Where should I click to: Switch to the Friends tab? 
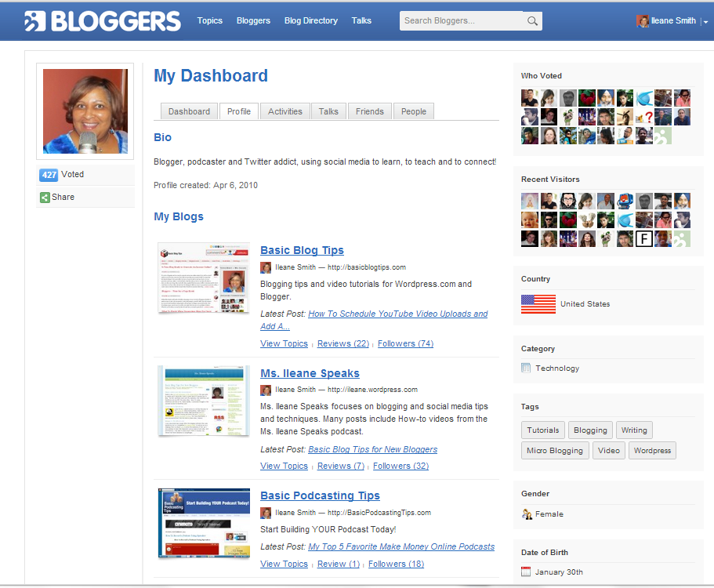pyautogui.click(x=369, y=111)
